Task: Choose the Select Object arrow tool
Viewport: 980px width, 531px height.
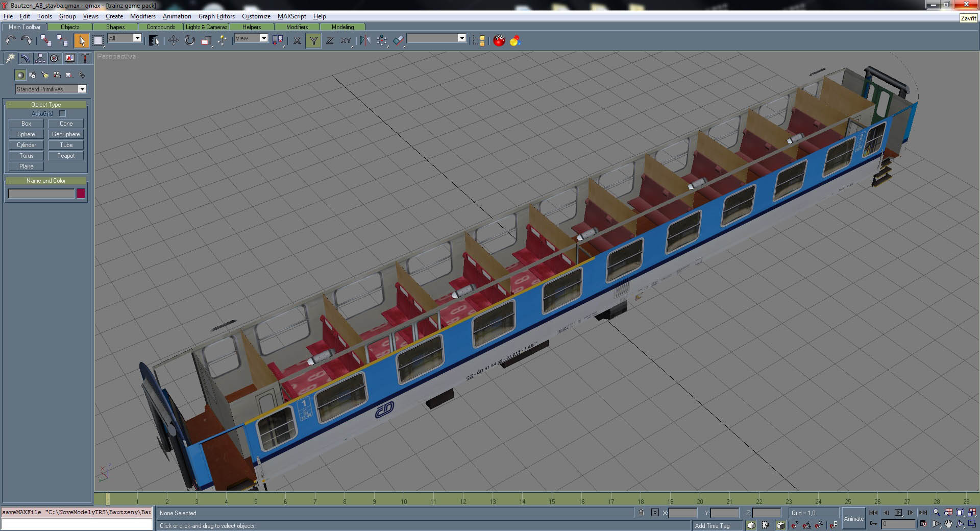Action: tap(82, 40)
